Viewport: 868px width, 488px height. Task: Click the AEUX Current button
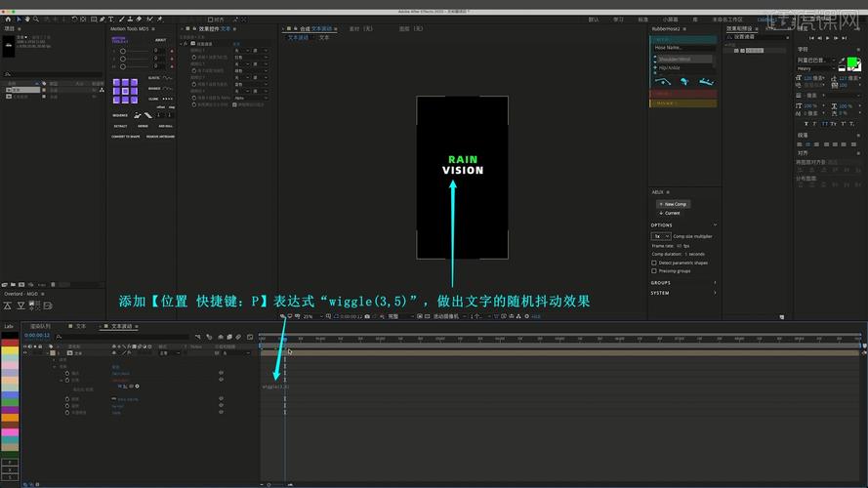(670, 213)
